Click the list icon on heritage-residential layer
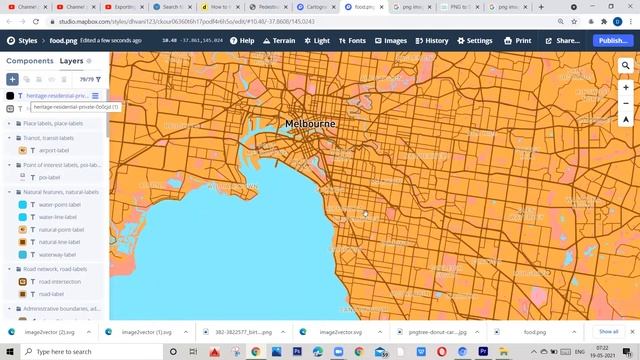The image size is (640, 360). (95, 96)
